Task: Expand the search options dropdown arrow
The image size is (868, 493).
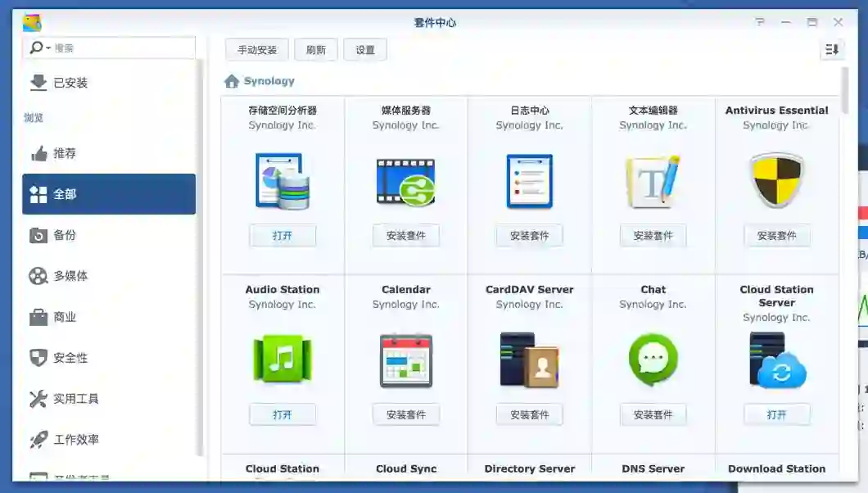Action: point(48,48)
